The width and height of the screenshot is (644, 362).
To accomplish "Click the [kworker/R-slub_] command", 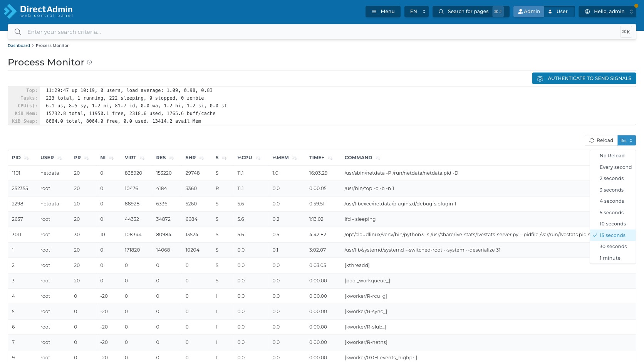I will (x=365, y=327).
